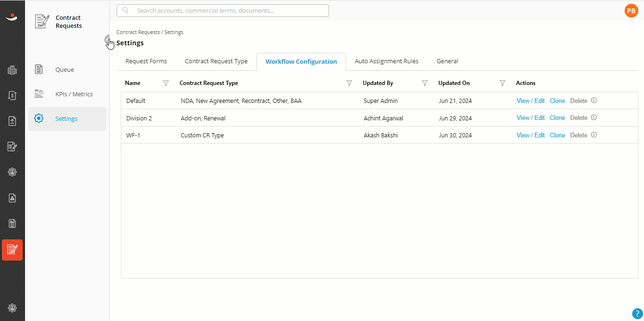Click the blue Settings gear icon
Viewport: 644px width, 321px height.
(x=39, y=118)
